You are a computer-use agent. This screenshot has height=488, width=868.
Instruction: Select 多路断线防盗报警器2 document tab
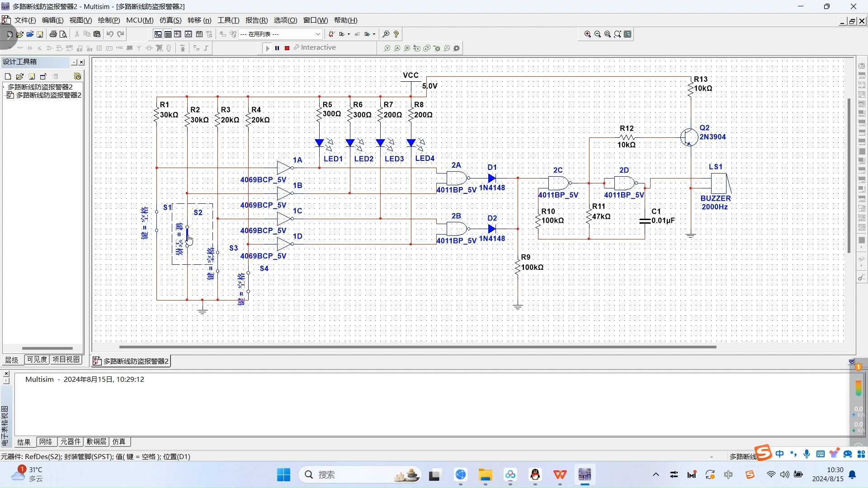131,361
